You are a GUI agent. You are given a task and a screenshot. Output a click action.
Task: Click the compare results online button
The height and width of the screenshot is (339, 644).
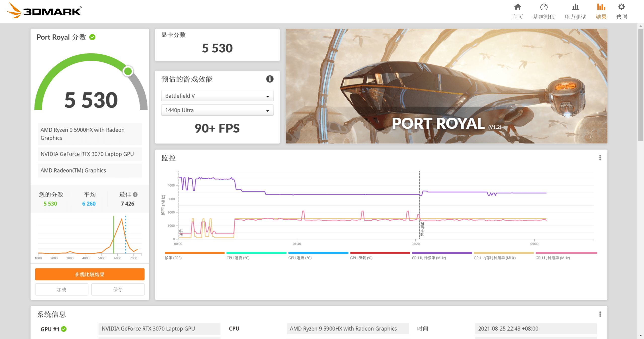click(x=90, y=274)
